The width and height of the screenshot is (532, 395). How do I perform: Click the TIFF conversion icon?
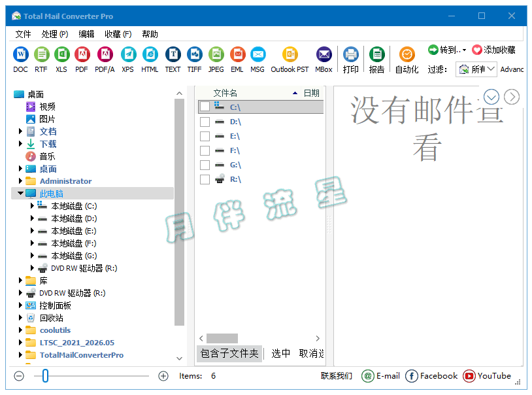pyautogui.click(x=194, y=54)
